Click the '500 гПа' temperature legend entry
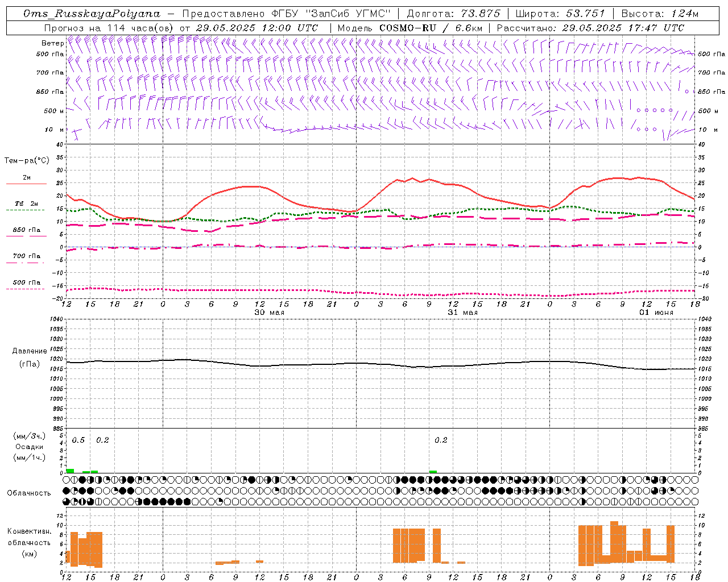The height and width of the screenshot is (582, 728). tap(27, 282)
